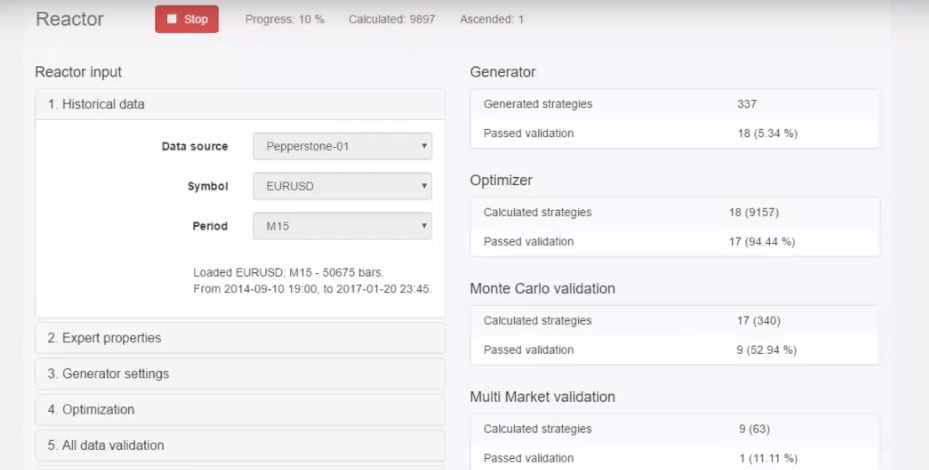Click Optimizer passed validation value 17 (94.44 %)

pos(762,242)
